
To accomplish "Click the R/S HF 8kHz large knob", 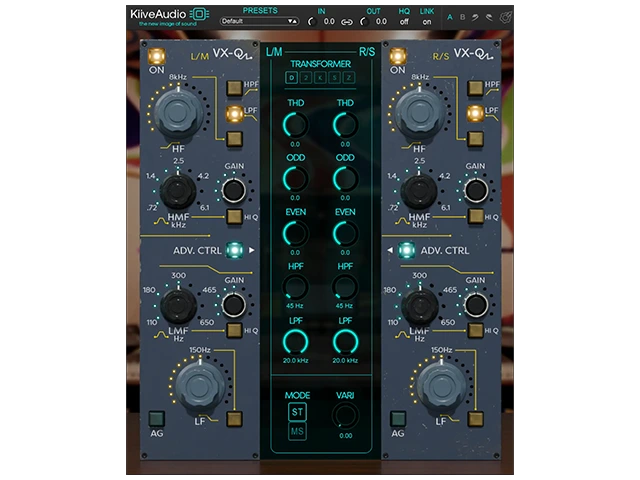I will click(419, 111).
